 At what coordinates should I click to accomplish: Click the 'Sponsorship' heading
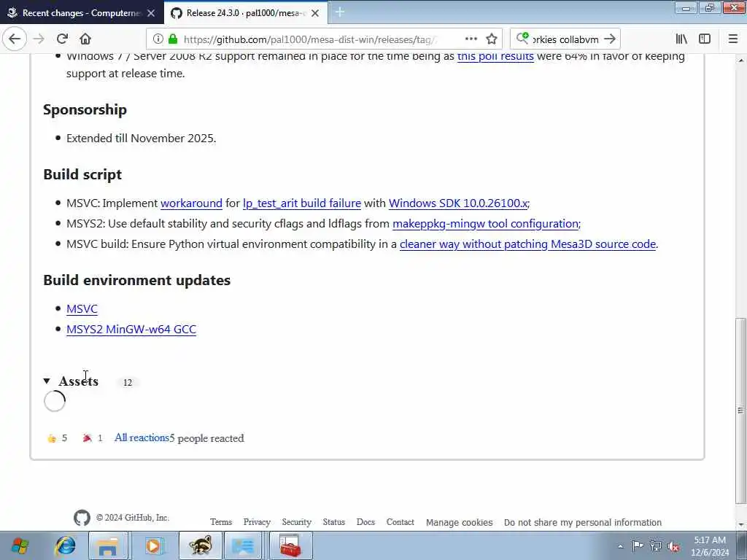85,109
